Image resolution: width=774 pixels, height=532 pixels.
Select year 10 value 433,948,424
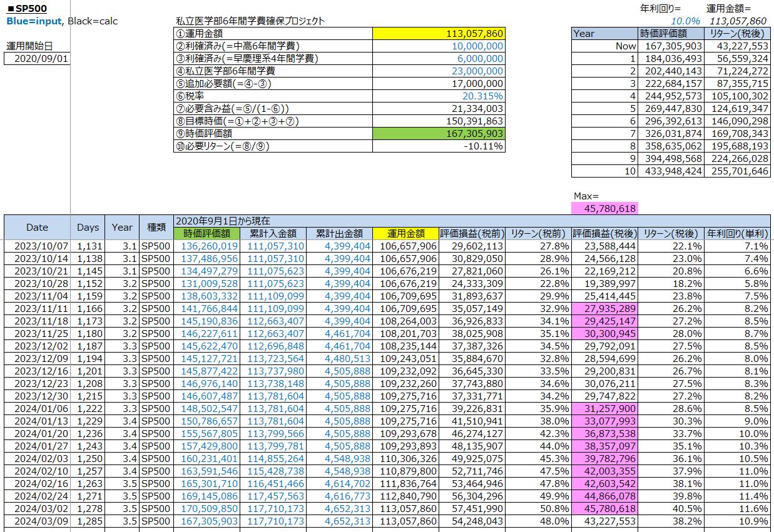670,171
